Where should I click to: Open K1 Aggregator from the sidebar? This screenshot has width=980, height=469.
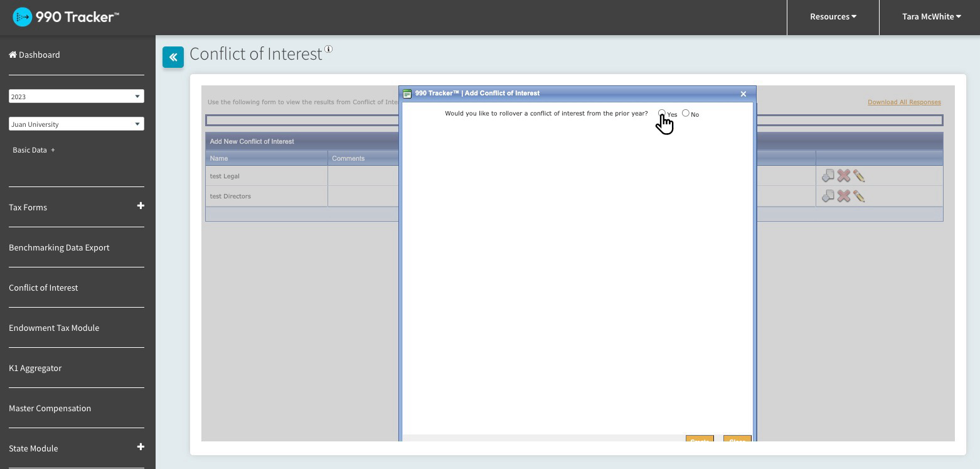[x=35, y=369]
